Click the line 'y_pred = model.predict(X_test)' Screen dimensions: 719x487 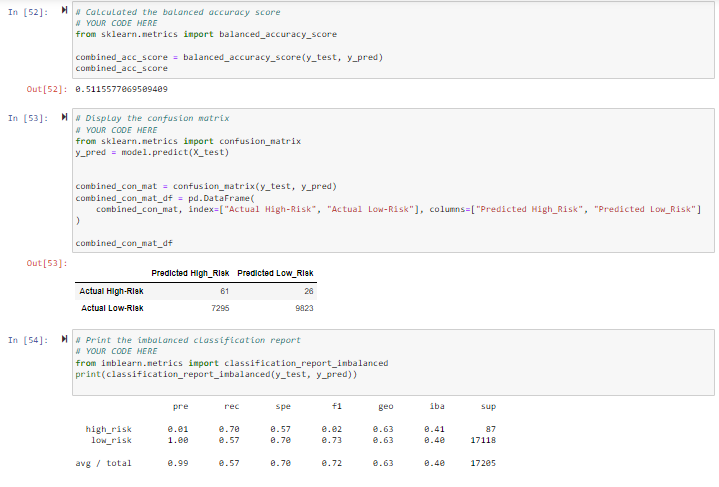point(152,152)
